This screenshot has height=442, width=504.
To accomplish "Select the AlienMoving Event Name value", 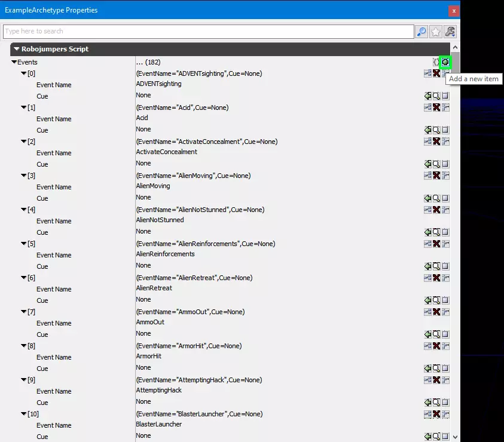I will coord(152,186).
